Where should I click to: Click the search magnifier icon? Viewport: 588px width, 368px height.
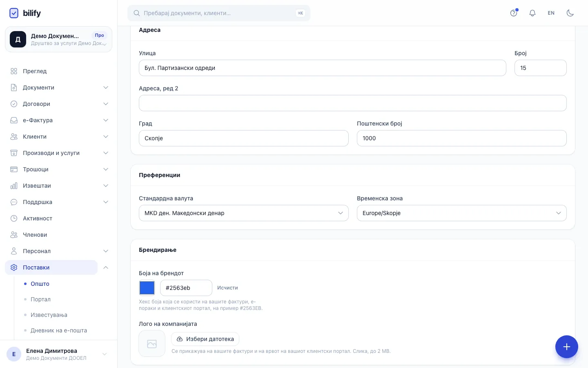coord(137,13)
